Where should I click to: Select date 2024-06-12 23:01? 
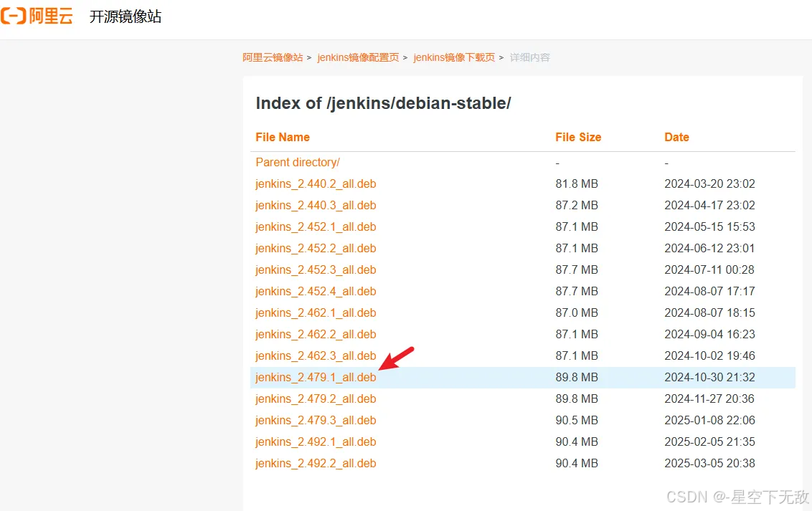pyautogui.click(x=710, y=248)
